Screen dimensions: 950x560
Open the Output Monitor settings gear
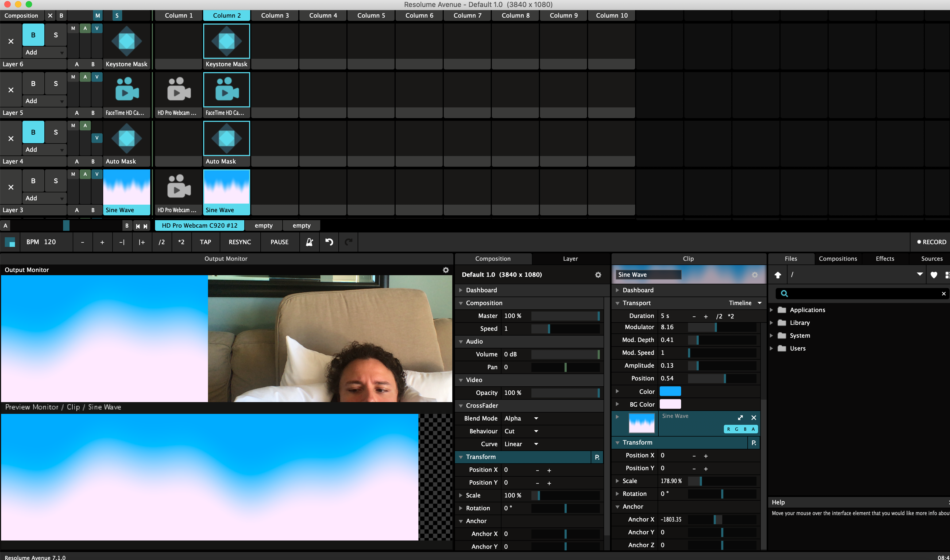446,270
